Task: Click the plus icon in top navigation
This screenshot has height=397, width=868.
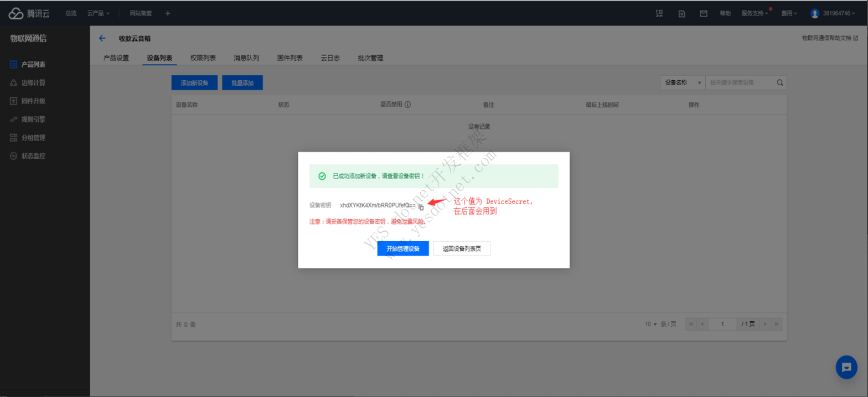Action: (x=168, y=13)
